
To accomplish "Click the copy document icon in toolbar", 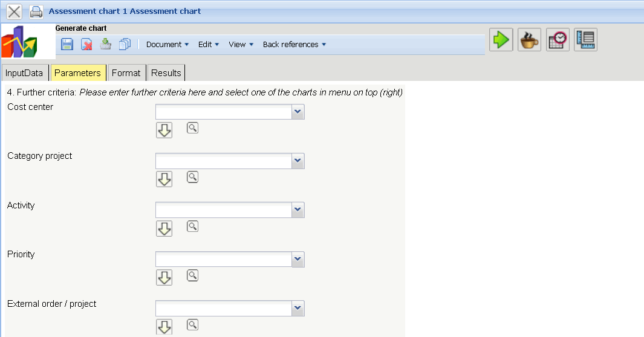I will click(x=125, y=44).
